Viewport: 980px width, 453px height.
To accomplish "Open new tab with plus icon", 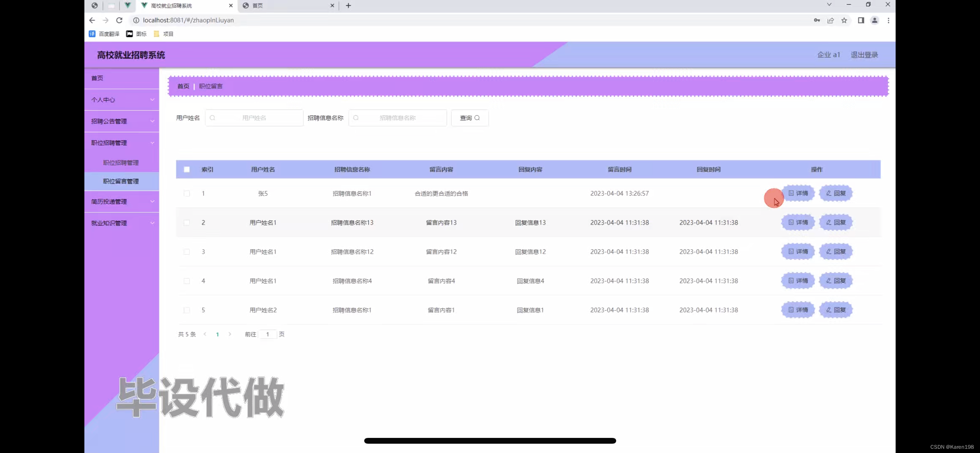I will (x=348, y=5).
